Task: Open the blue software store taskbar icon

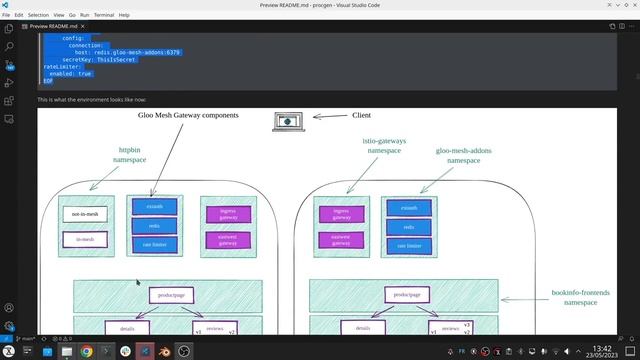Action: point(47,351)
